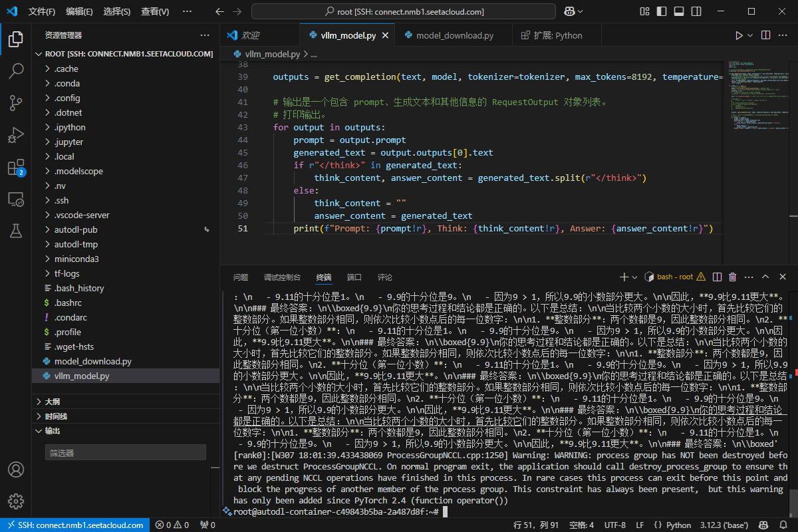This screenshot has width=798, height=532.
Task: Switch to the 端口 panel tab
Action: pyautogui.click(x=354, y=277)
